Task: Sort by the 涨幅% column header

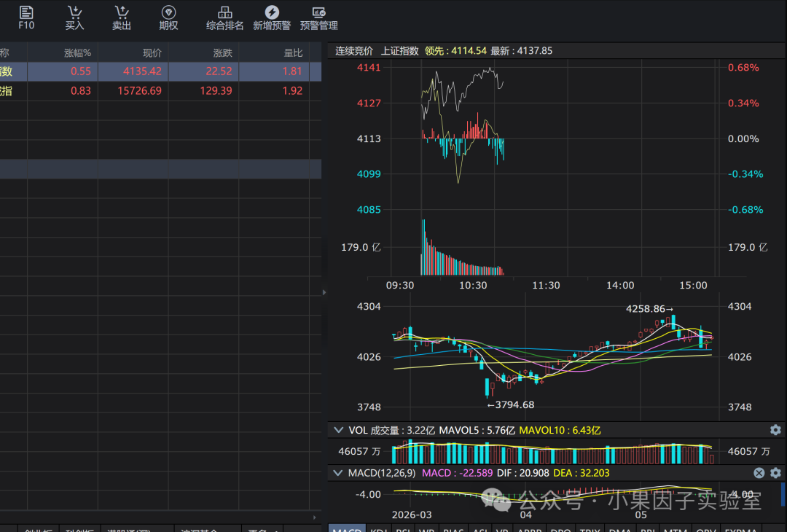Action: 77,52
